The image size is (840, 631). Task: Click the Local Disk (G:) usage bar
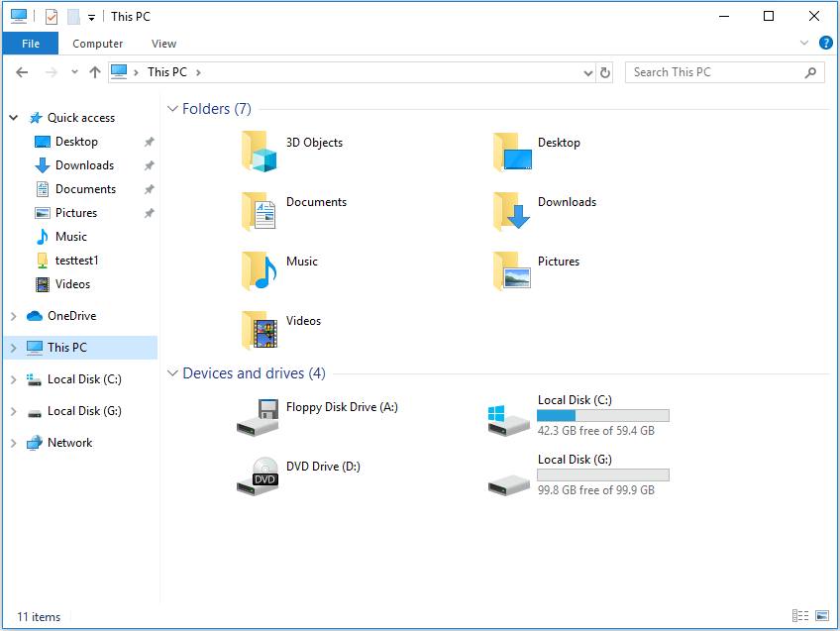tap(603, 474)
